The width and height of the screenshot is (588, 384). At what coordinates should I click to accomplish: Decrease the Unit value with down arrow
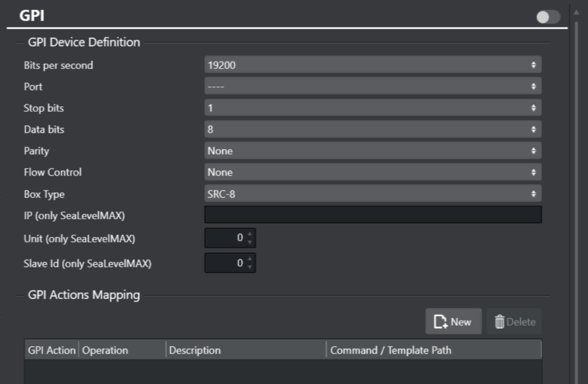pos(250,242)
